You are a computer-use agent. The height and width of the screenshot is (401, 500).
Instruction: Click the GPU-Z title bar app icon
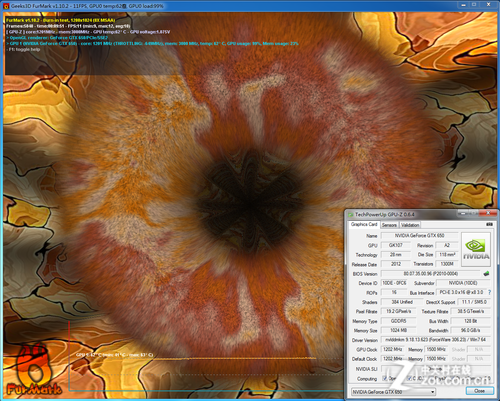pos(350,214)
